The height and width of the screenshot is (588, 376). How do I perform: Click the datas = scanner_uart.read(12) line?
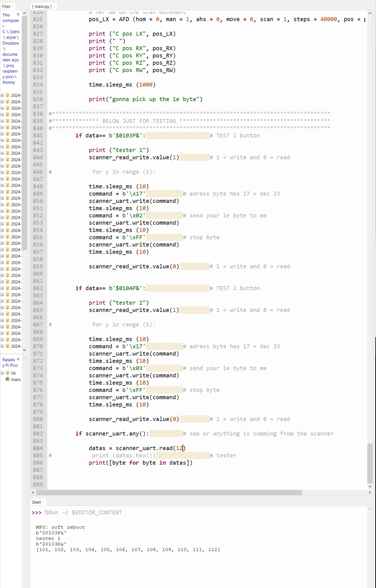(x=137, y=448)
